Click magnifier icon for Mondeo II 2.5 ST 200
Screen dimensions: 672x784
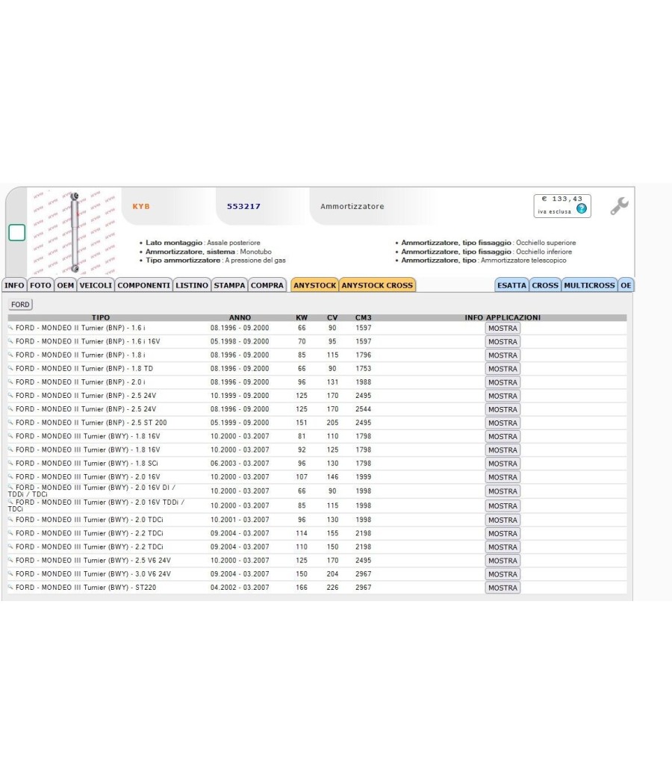[x=10, y=422]
